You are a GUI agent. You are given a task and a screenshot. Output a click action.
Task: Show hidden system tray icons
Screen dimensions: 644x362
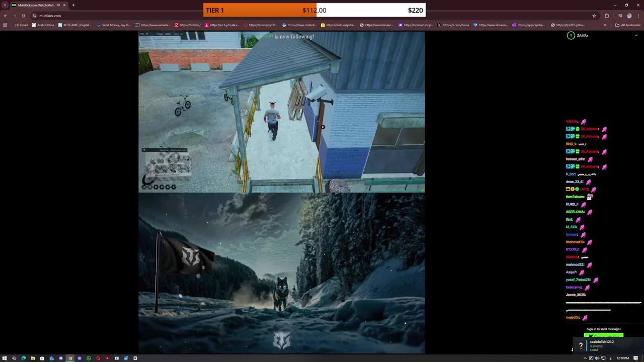(x=585, y=358)
